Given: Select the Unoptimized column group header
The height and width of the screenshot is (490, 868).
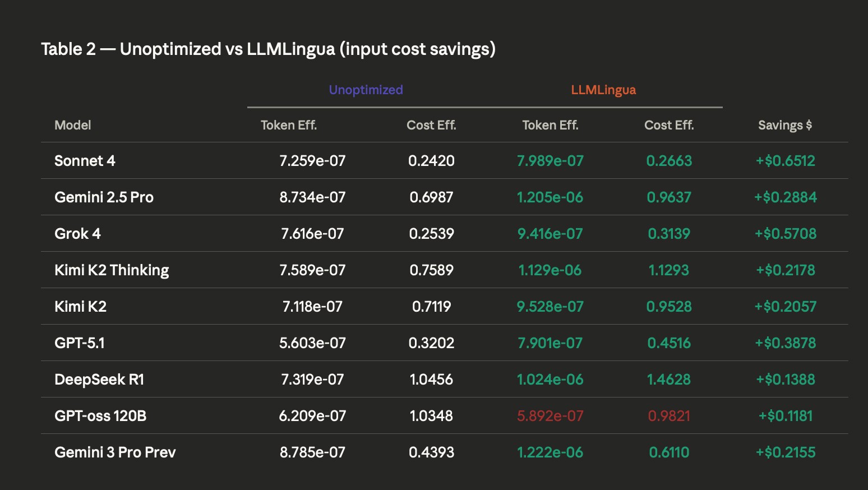Looking at the screenshot, I should coord(366,90).
